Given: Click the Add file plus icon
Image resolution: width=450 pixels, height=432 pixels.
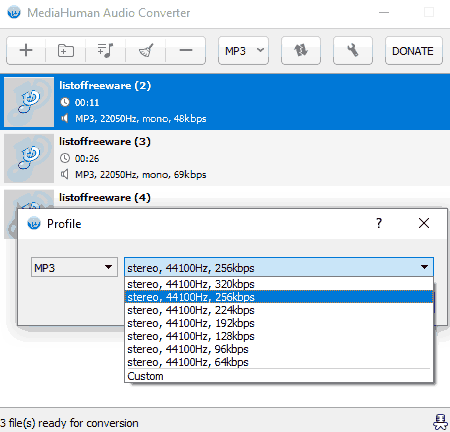Looking at the screenshot, I should 26,51.
